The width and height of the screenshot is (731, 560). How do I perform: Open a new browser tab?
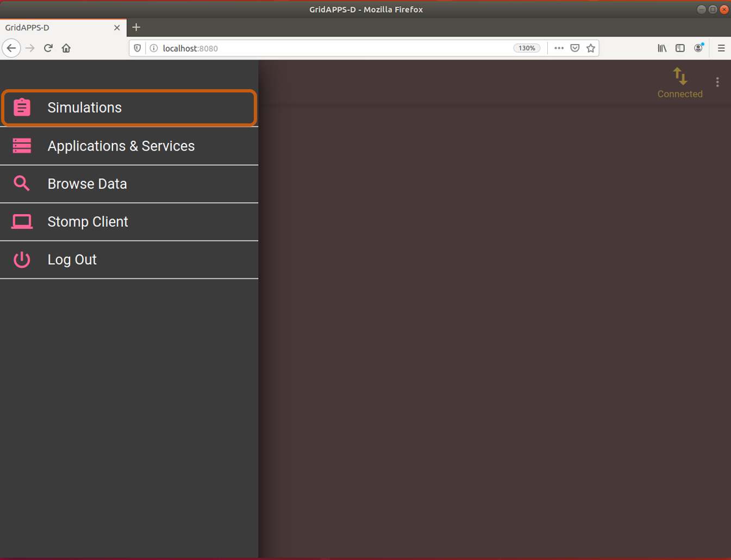pos(136,27)
